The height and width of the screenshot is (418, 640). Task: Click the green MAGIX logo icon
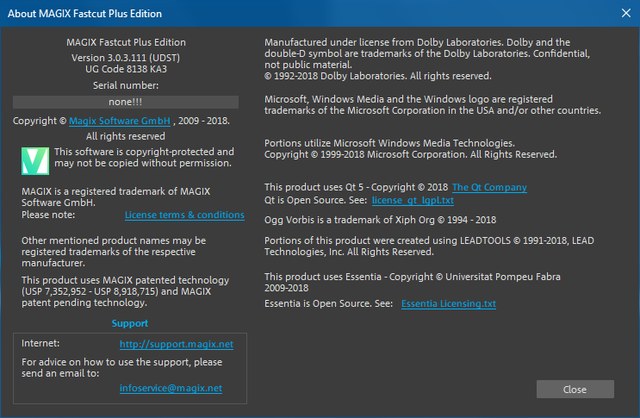(x=36, y=158)
